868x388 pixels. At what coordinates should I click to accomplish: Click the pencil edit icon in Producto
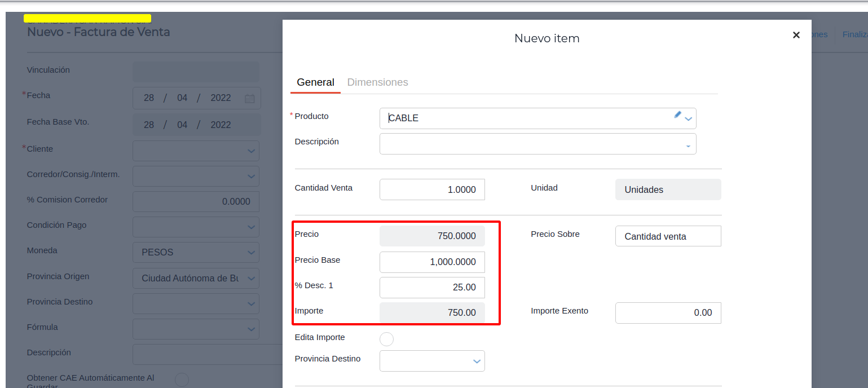[677, 115]
